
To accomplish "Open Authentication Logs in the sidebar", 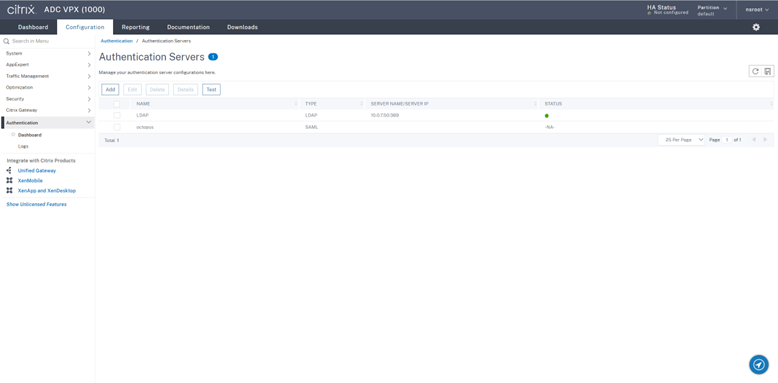I will click(x=23, y=146).
